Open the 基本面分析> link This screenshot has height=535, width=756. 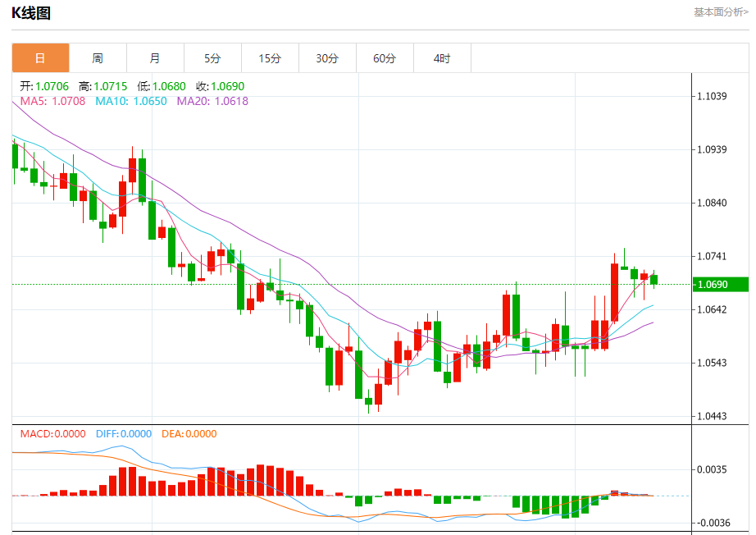pos(721,12)
